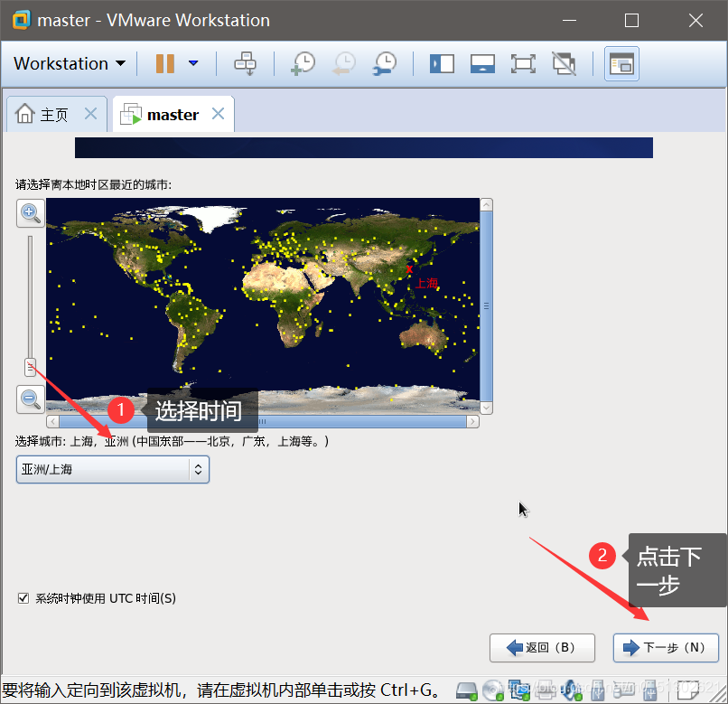
Task: Click the 返回 (B) back button
Action: tap(542, 648)
